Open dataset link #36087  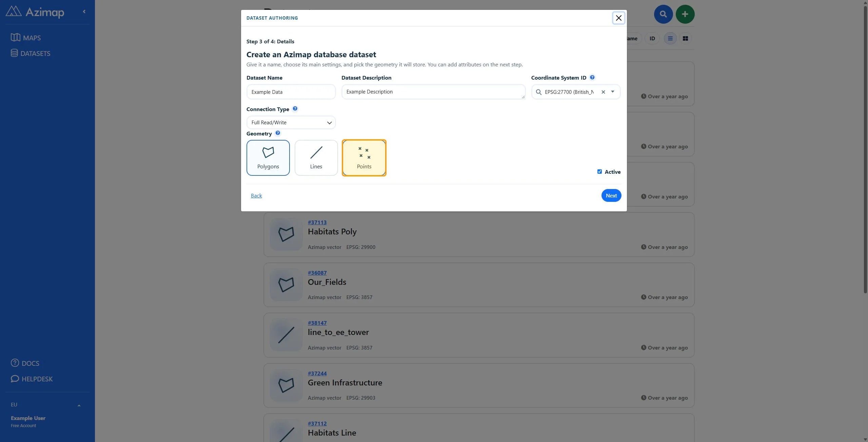click(317, 273)
